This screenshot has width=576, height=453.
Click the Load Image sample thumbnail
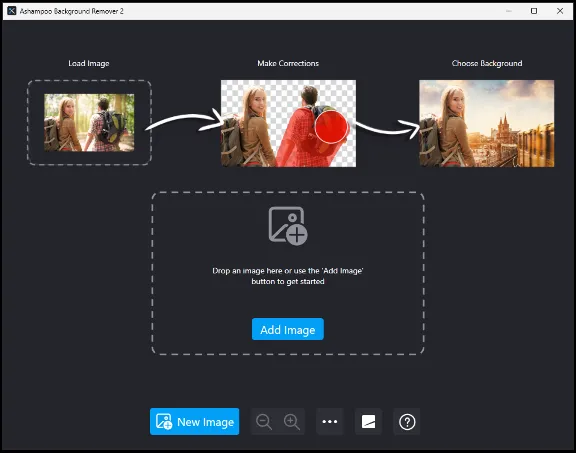click(89, 123)
